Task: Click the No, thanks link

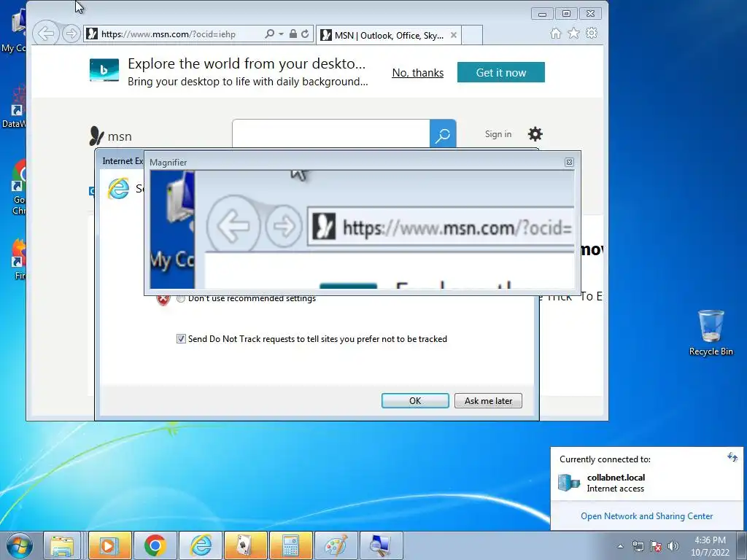Action: (418, 73)
